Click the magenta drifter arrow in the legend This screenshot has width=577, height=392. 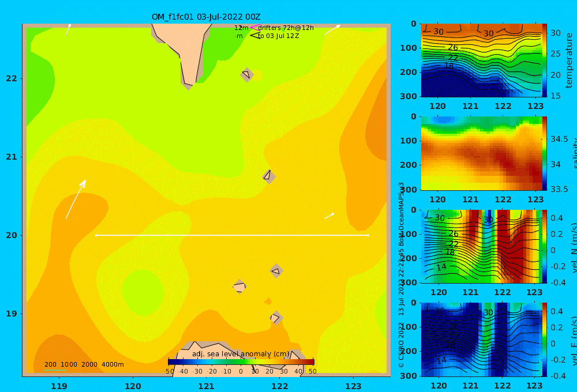(255, 28)
